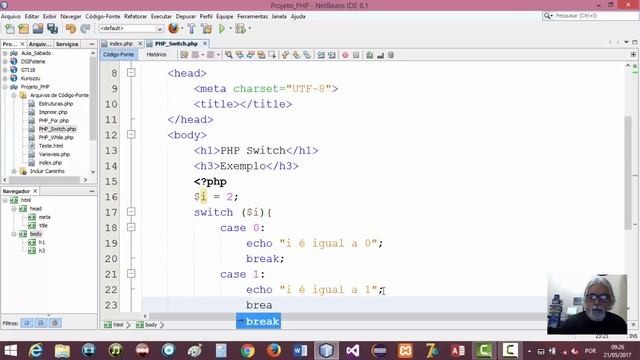Select the h3 node in Navegador
The height and width of the screenshot is (360, 640).
pyautogui.click(x=42, y=251)
